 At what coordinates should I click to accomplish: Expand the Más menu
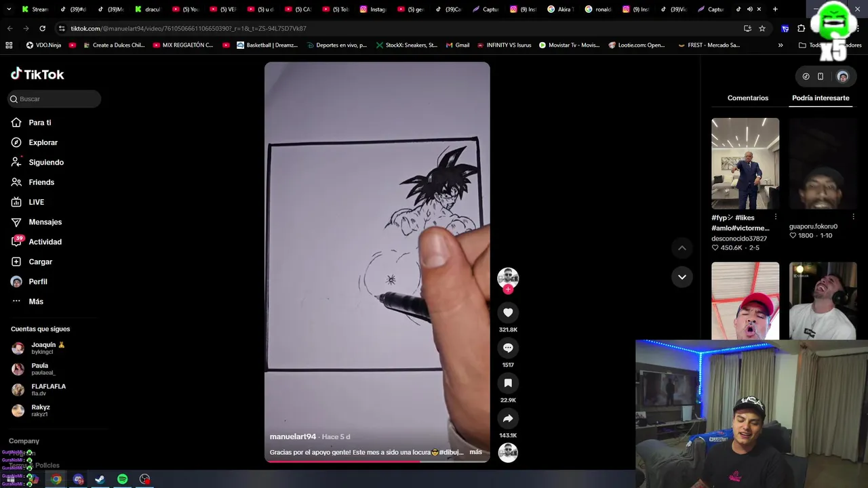(x=36, y=302)
